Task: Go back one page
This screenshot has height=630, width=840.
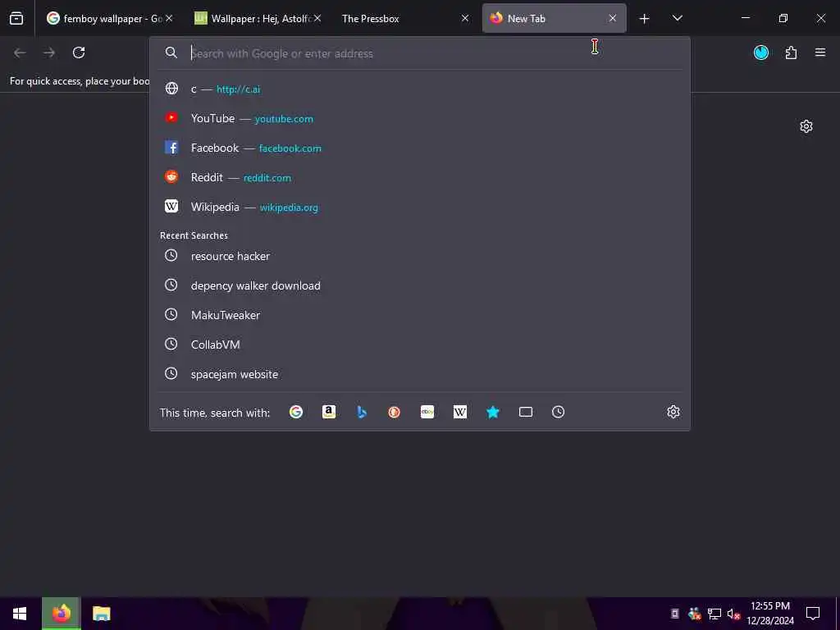Action: 20,52
